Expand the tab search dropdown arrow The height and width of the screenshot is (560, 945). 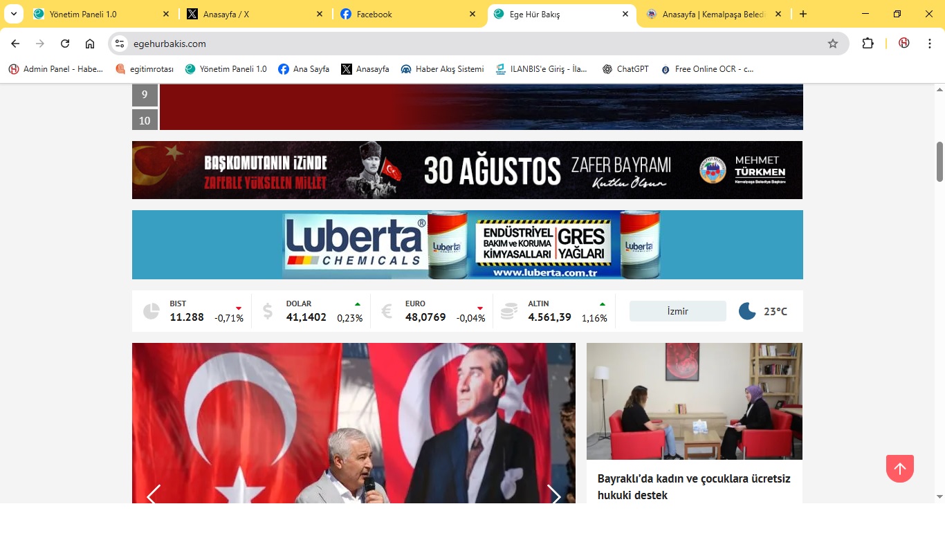point(13,14)
